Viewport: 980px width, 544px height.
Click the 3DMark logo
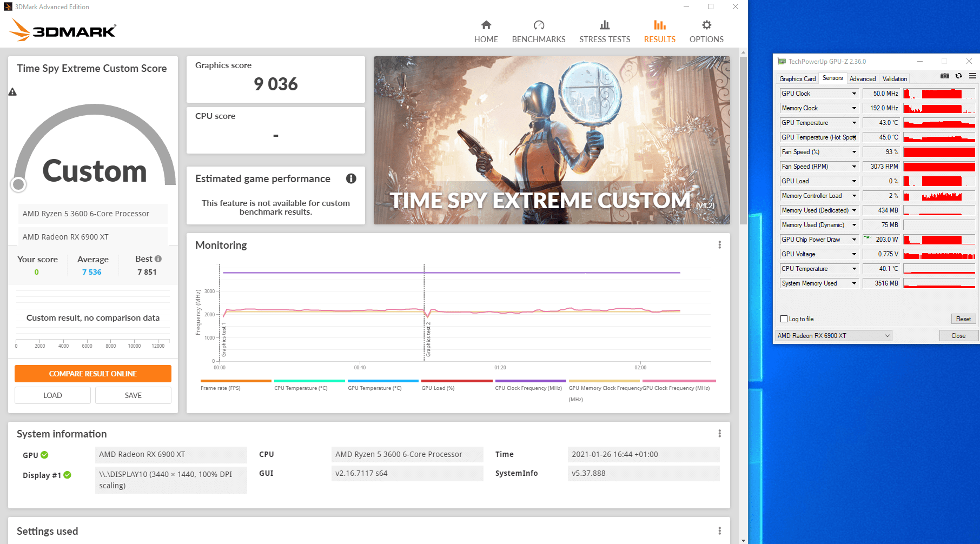point(63,30)
